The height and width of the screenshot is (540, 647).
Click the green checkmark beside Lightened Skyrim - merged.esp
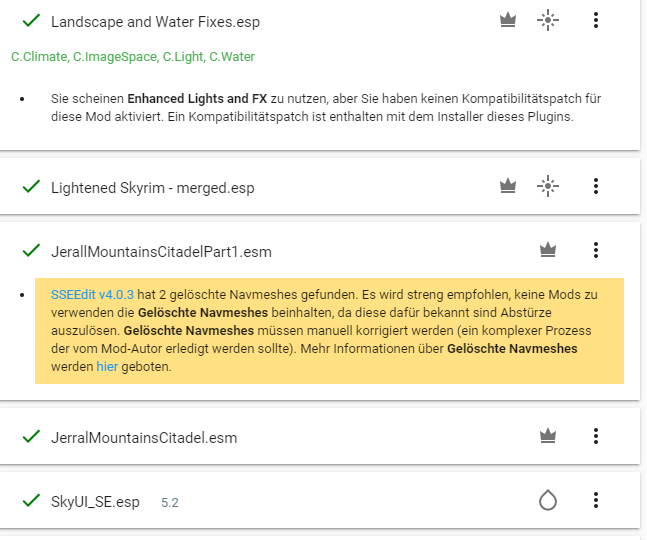[x=31, y=186]
